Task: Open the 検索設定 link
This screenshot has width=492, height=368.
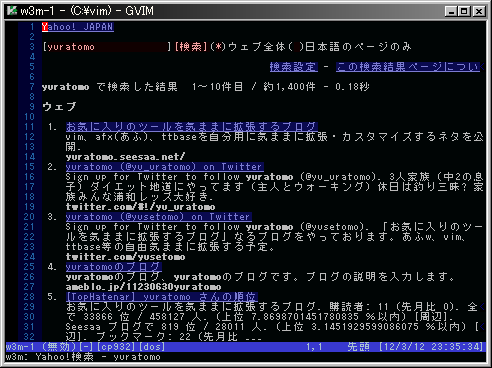Action: [x=293, y=67]
